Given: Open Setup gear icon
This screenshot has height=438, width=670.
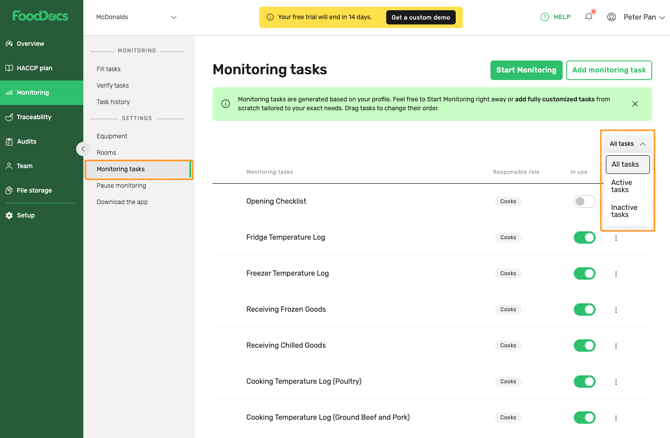Looking at the screenshot, I should coord(9,215).
